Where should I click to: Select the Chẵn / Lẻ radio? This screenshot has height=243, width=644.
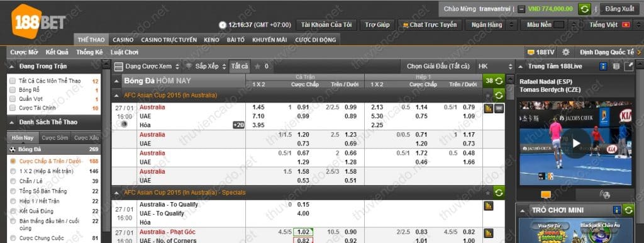click(x=13, y=181)
